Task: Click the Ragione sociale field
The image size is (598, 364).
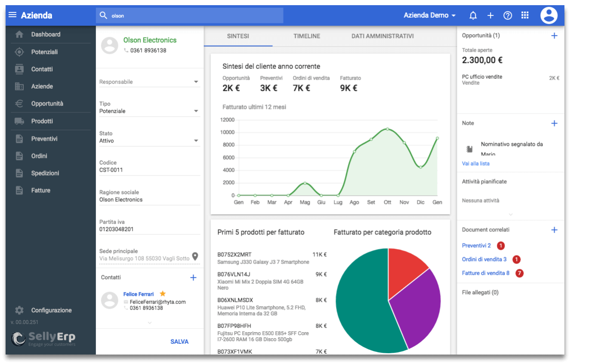Action: (150, 196)
